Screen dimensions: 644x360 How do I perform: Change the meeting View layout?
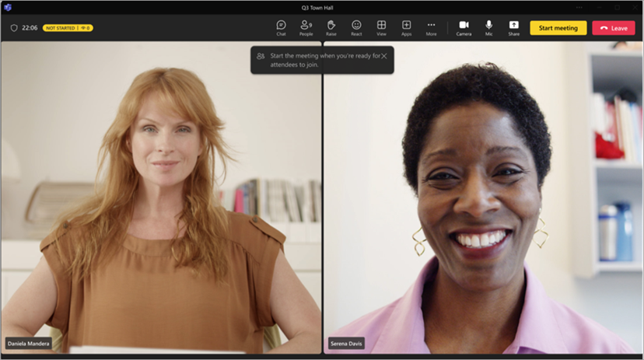click(x=381, y=27)
